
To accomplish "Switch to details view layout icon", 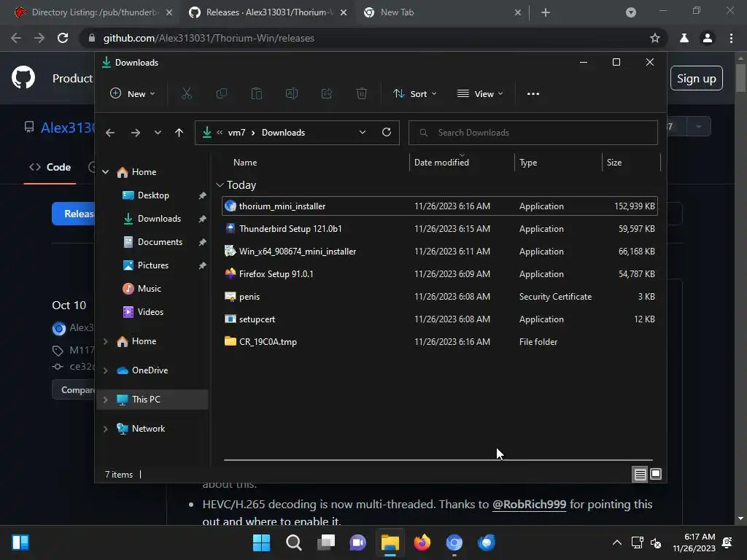I will [x=640, y=474].
